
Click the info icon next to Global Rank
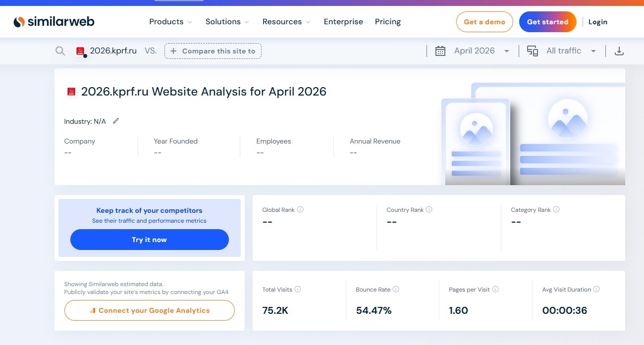point(300,209)
